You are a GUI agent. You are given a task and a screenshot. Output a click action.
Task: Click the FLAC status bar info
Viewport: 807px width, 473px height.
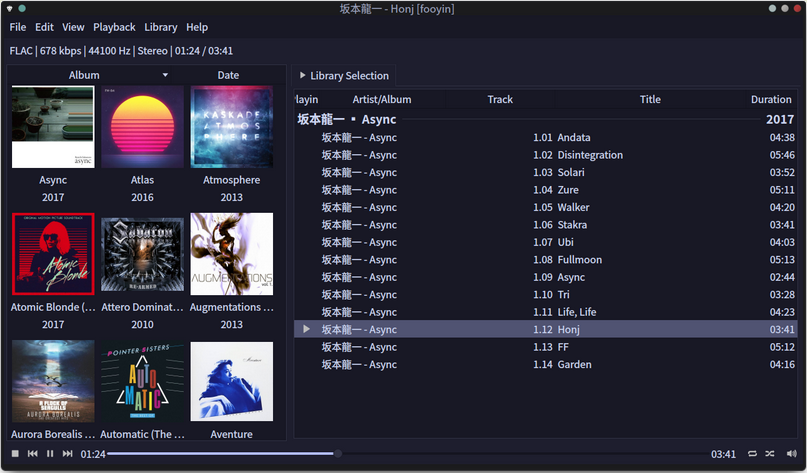click(x=121, y=51)
